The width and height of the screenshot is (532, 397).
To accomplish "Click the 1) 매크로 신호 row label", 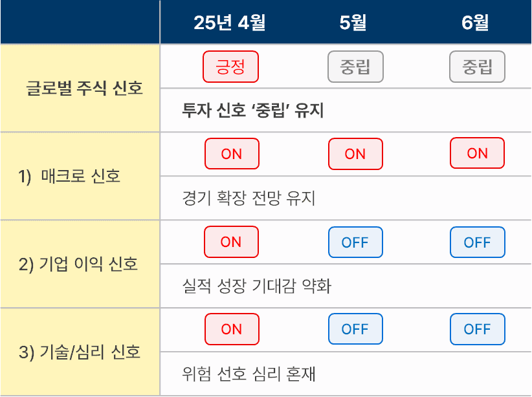I will coord(70,176).
